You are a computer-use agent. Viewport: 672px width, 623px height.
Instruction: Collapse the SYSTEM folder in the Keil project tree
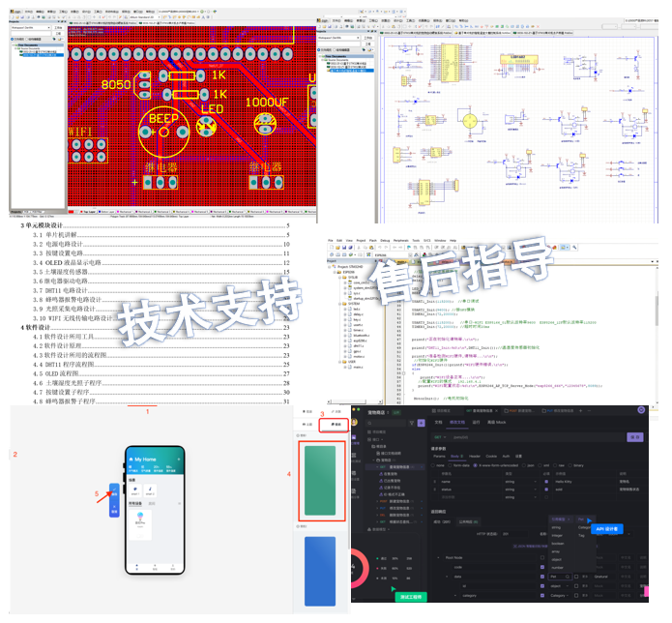pyautogui.click(x=340, y=304)
